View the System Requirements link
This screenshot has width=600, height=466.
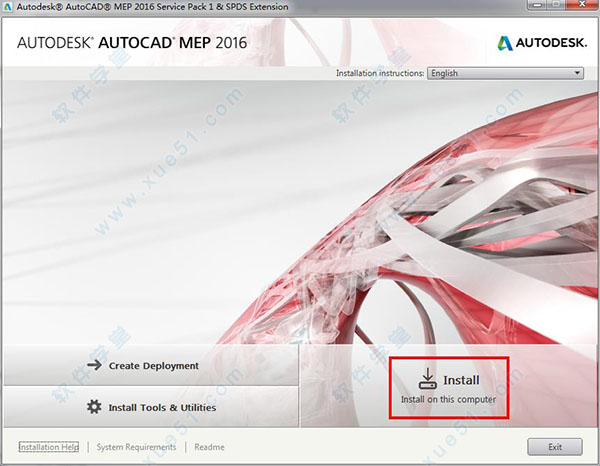(136, 447)
